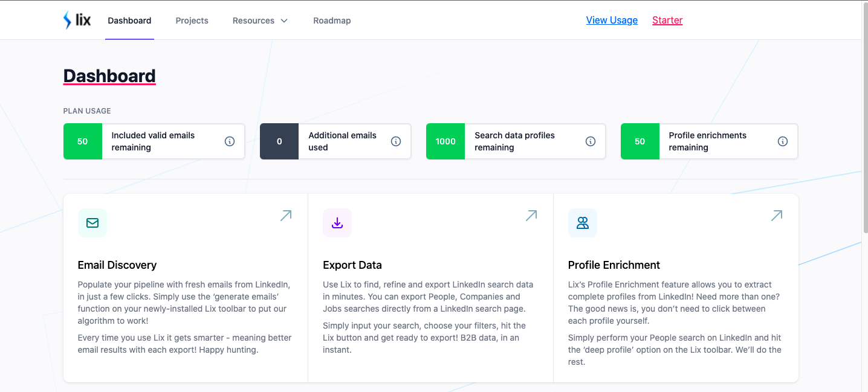Viewport: 868px width, 392px height.
Task: Go to the Dashboard tab
Action: click(129, 21)
